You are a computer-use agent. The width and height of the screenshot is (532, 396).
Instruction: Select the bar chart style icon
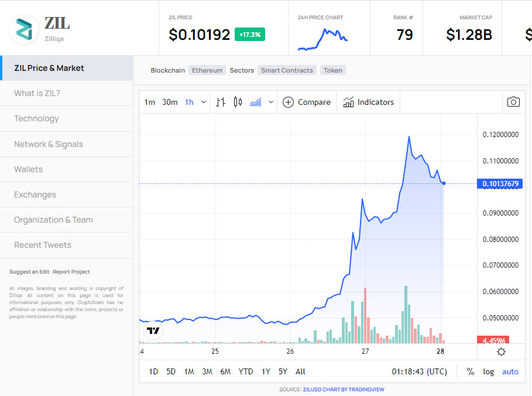221,102
